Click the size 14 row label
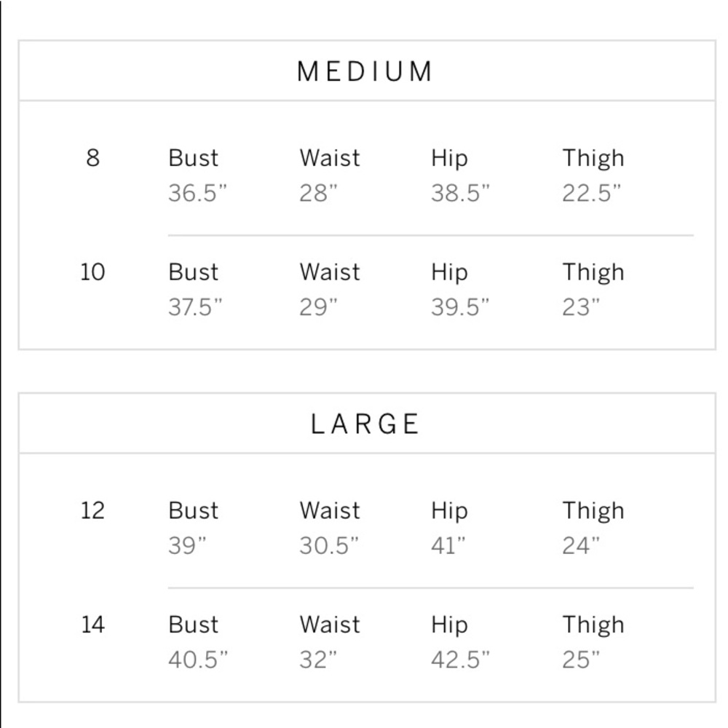The image size is (728, 728). tap(93, 624)
